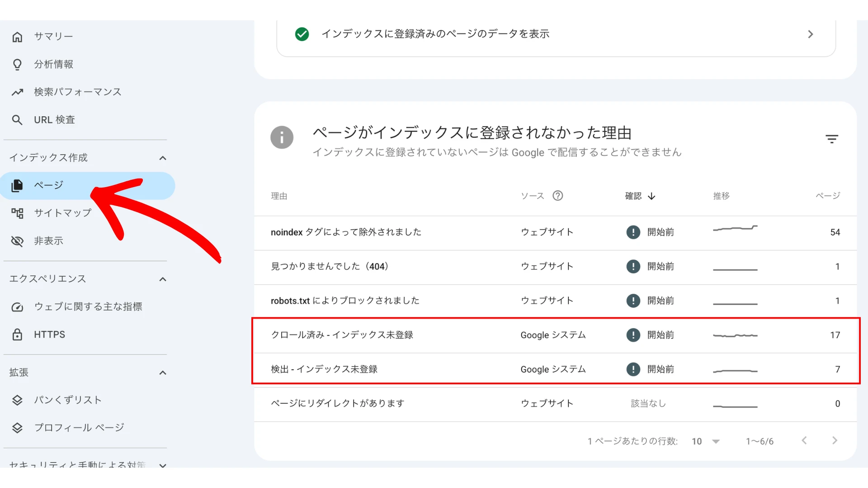Screen dimensions: 868x488
Task: Open ウェブに関する主な指標 in the sidebar
Action: point(88,307)
